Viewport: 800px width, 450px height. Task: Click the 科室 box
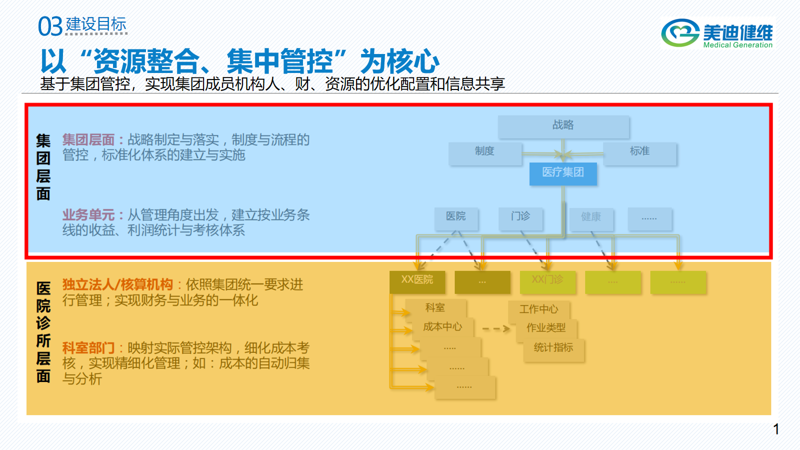tap(435, 308)
